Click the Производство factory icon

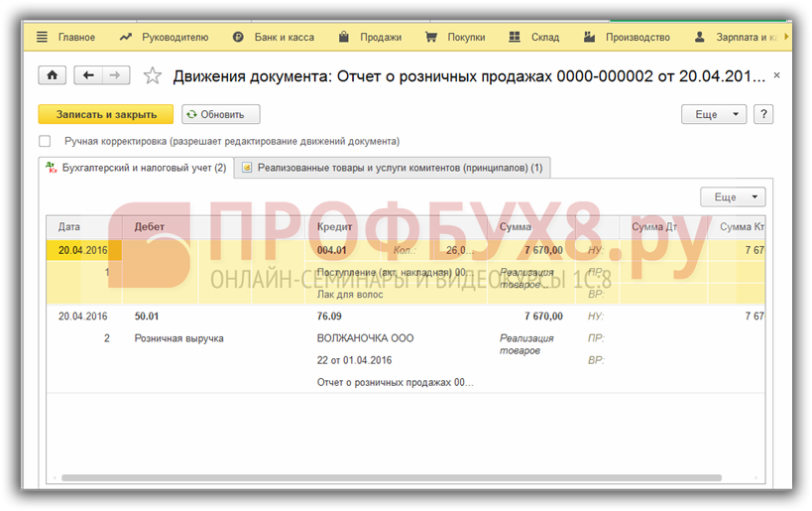click(x=589, y=37)
